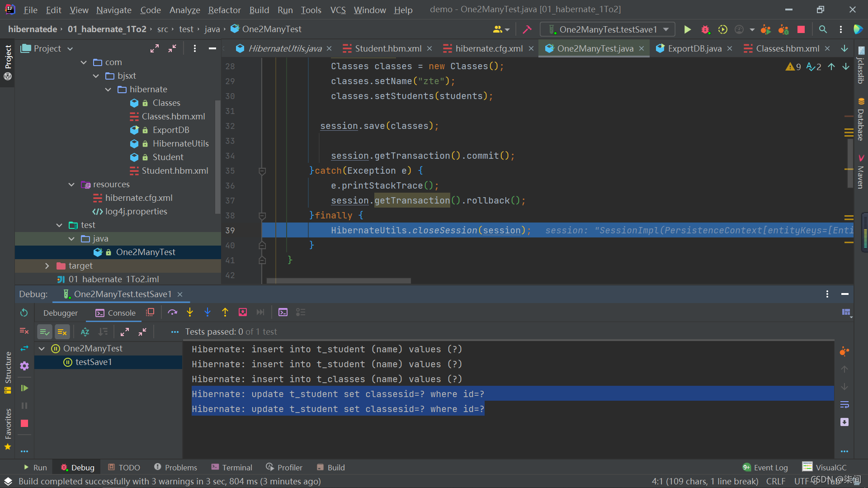This screenshot has height=488, width=868.
Task: Collapse all test results
Action: click(142, 332)
